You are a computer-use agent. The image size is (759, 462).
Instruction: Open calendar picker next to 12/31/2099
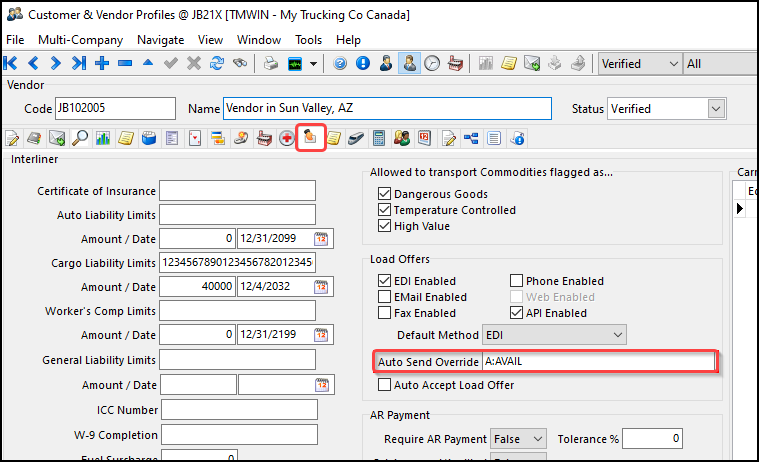[x=321, y=238]
